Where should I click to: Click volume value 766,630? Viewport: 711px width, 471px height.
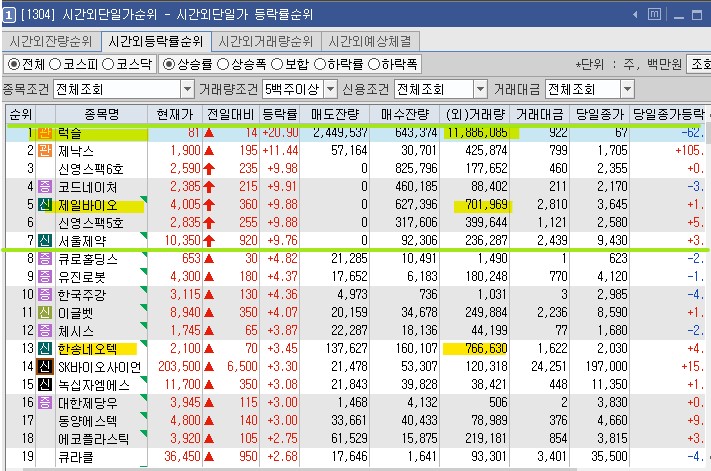(x=486, y=349)
